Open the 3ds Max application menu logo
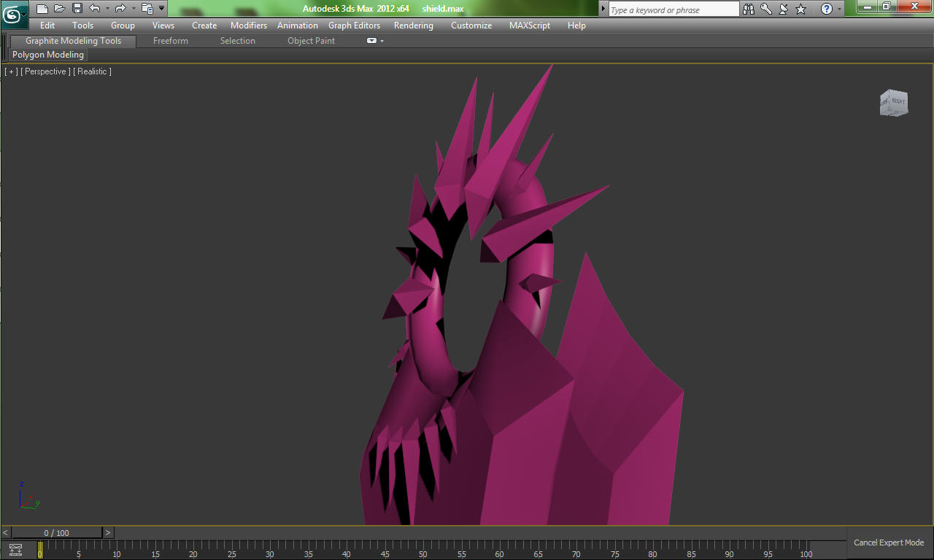The image size is (934, 560). pyautogui.click(x=15, y=15)
